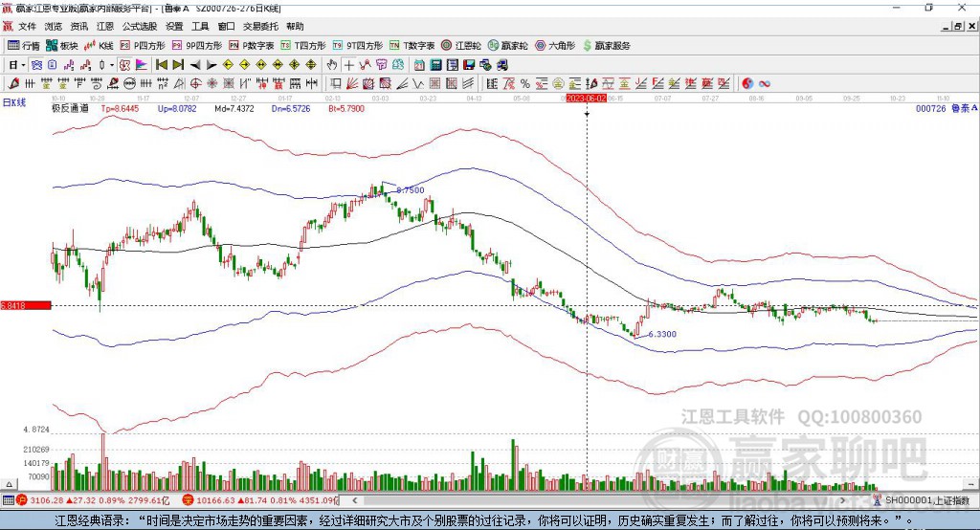Image resolution: width=980 pixels, height=530 pixels.
Task: Open the 板块 sector view
Action: [x=62, y=46]
